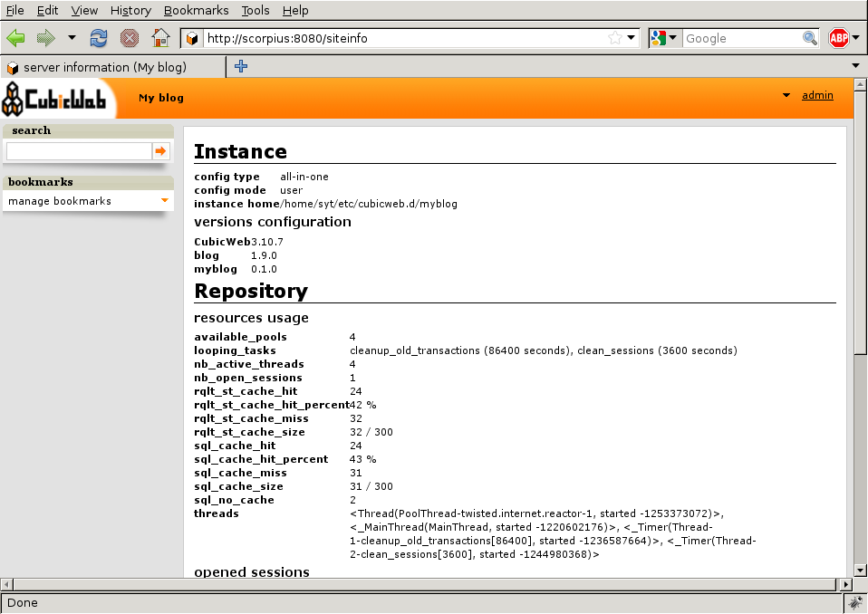The image size is (868, 614).
Task: Click the 'resources usage' subheading
Action: pos(251,318)
